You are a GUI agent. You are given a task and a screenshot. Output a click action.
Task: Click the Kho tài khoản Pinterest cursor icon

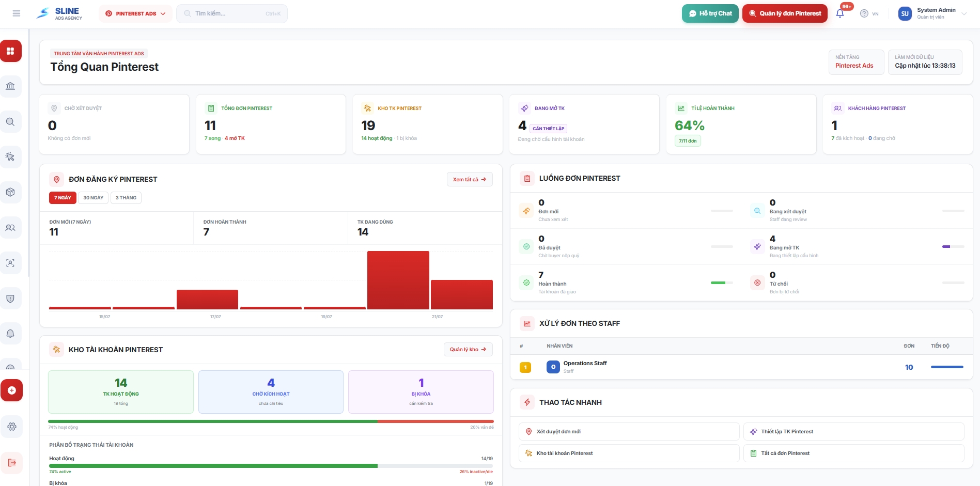click(56, 350)
